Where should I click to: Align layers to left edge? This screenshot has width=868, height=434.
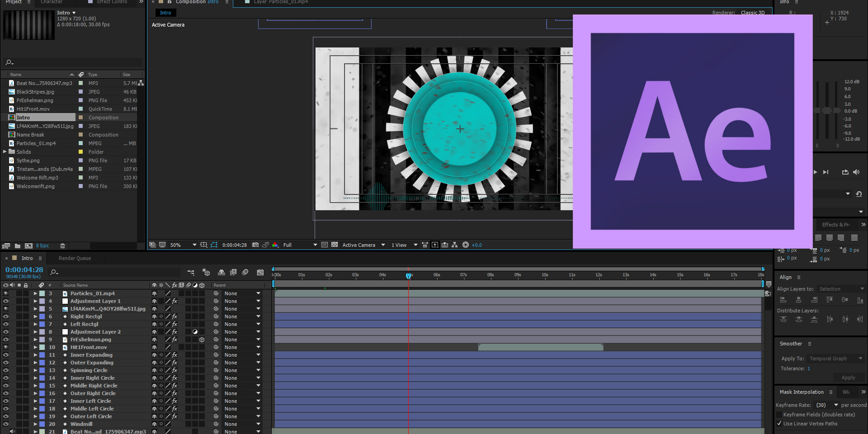click(783, 300)
